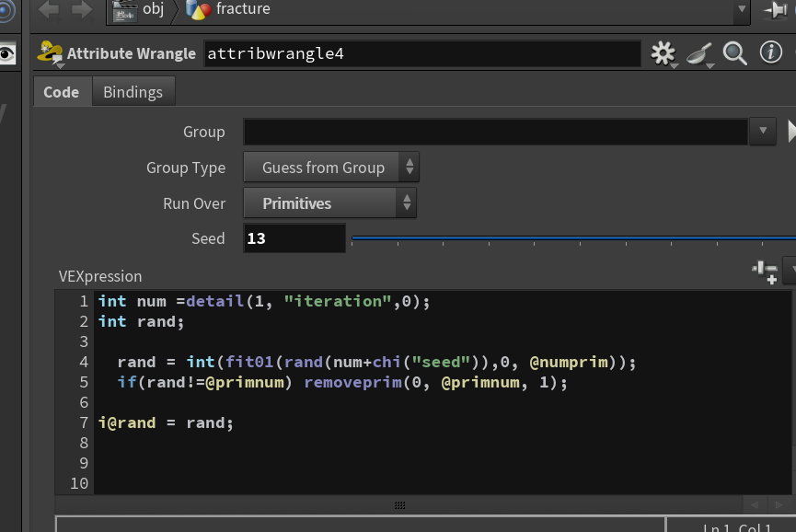Viewport: 796px width, 532px height.
Task: Click the fit01 code line 4
Action: tap(376, 362)
